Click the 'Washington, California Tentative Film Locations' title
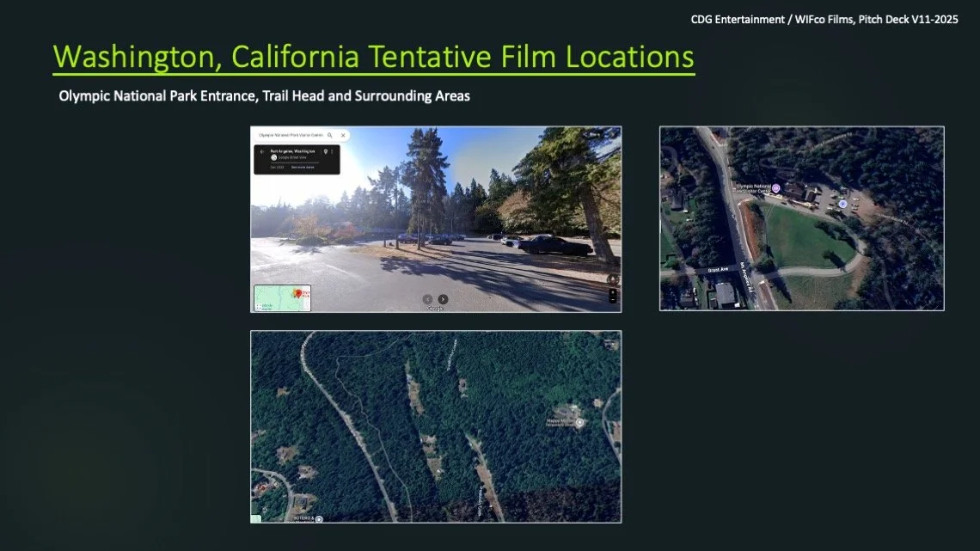Viewport: 980px width, 551px height. tap(374, 56)
